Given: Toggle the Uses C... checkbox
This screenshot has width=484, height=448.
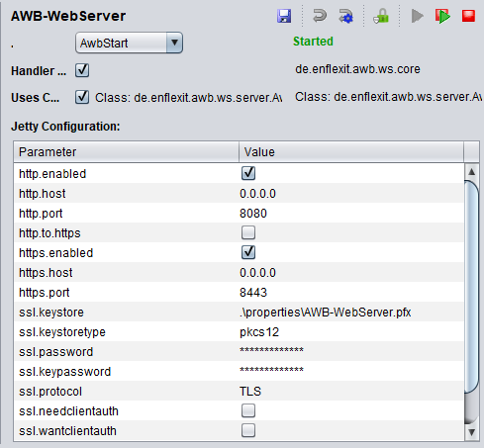Looking at the screenshot, I should coord(82,97).
